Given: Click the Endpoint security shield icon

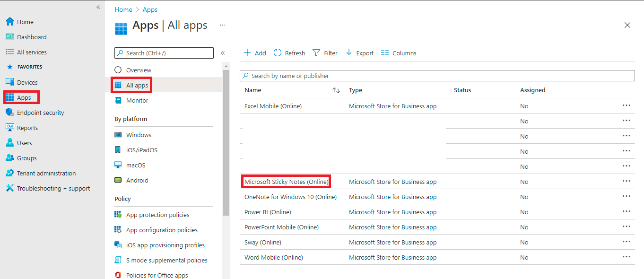Looking at the screenshot, I should (9, 113).
